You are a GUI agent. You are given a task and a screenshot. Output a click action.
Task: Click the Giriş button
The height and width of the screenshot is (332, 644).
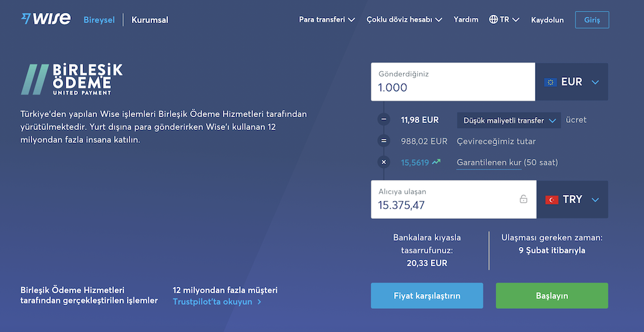point(592,20)
